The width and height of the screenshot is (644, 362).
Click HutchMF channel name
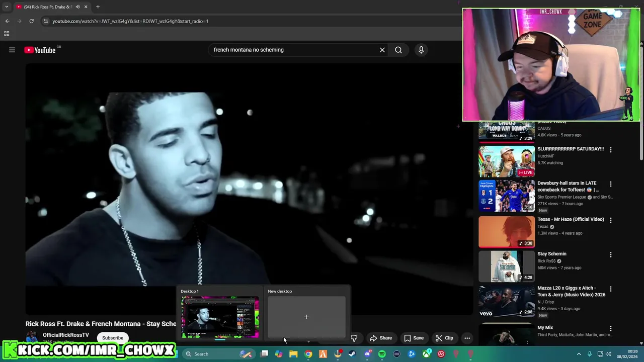(545, 156)
